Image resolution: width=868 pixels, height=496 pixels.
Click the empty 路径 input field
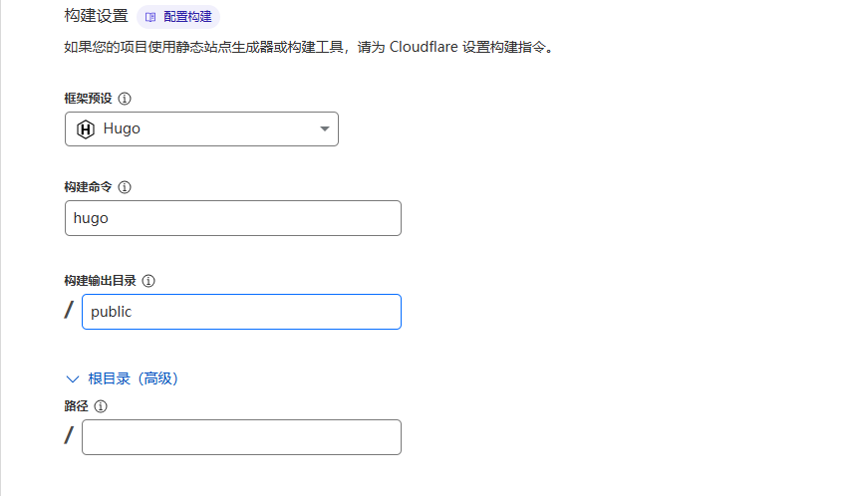[x=241, y=437]
